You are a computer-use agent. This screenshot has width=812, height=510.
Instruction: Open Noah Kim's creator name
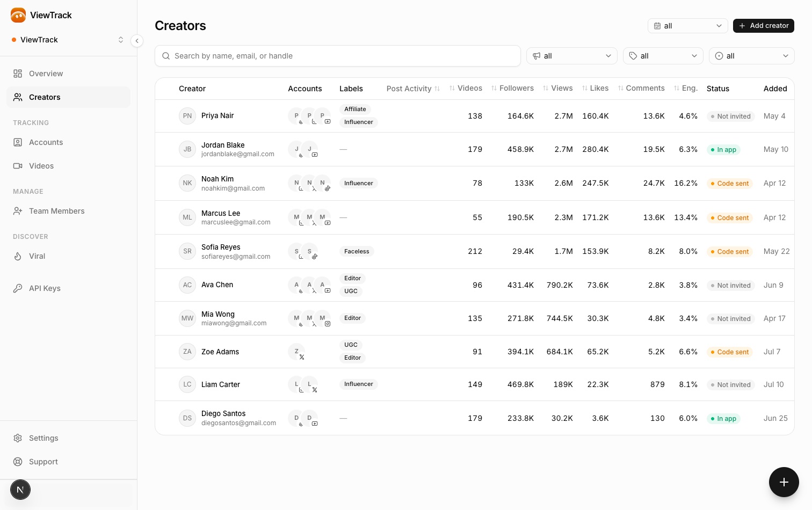pos(218,179)
